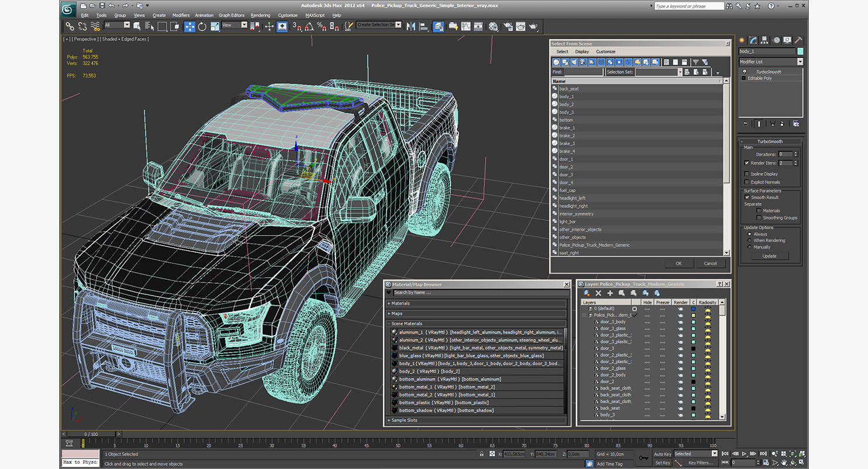Click the Play Animation button
Screen dimensions: 868x469
point(744,453)
